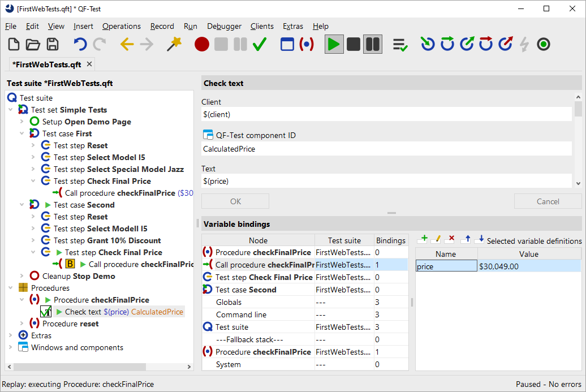Record check with green checkmark icon
Screen dimensions: 586x392
[x=260, y=44]
